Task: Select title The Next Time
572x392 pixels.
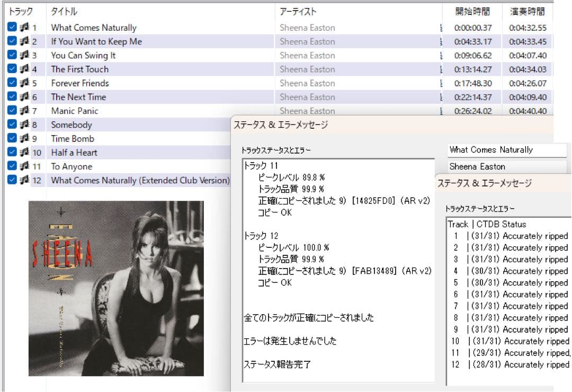Action: (x=78, y=97)
